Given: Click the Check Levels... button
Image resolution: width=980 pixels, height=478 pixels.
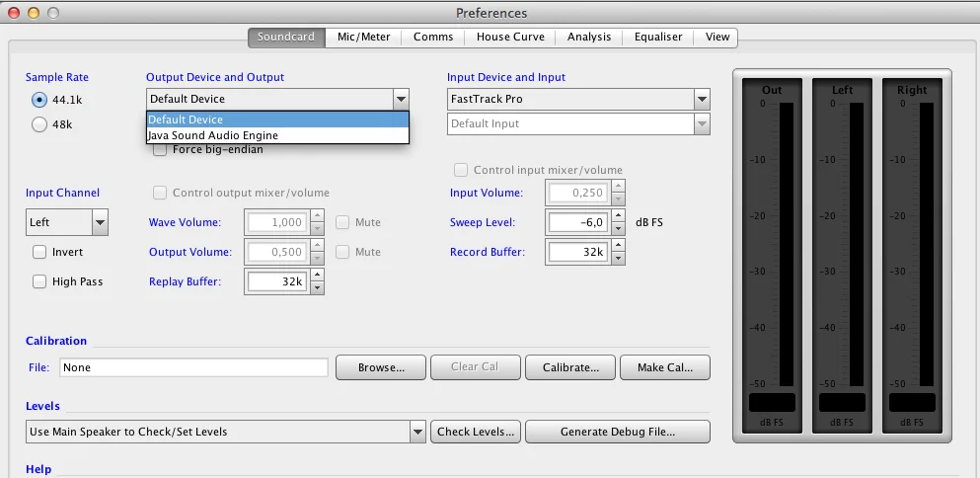Looking at the screenshot, I should 476,432.
